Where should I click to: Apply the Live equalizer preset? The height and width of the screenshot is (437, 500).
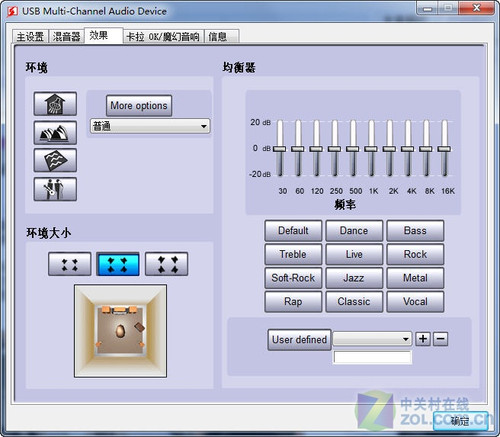[x=354, y=254]
